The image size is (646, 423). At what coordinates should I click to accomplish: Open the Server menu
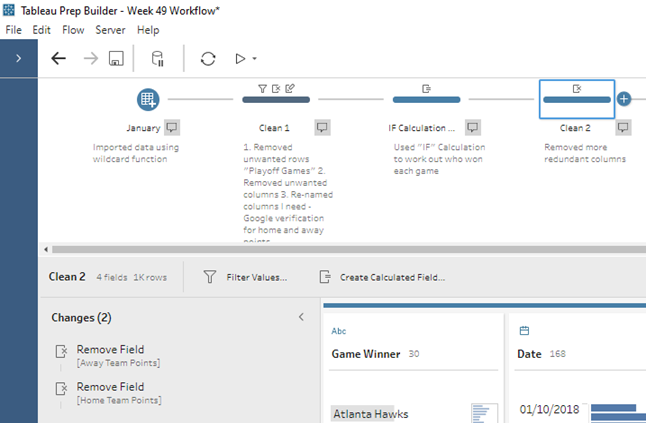point(110,30)
